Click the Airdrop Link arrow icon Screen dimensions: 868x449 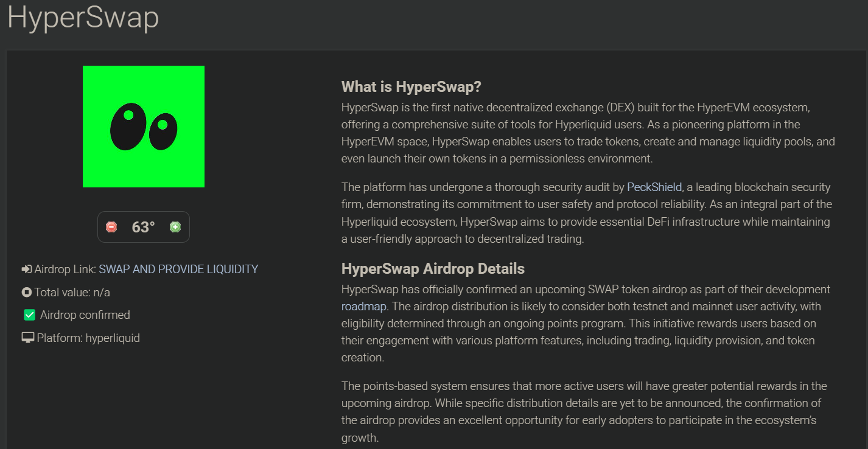click(x=27, y=269)
